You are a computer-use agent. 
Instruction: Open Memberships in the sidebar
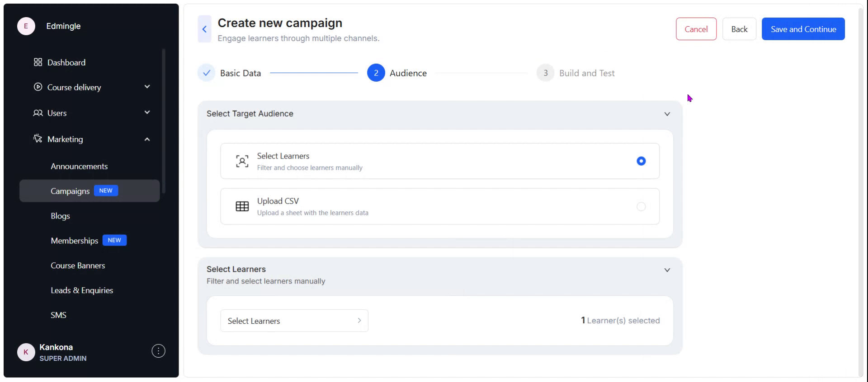(74, 241)
